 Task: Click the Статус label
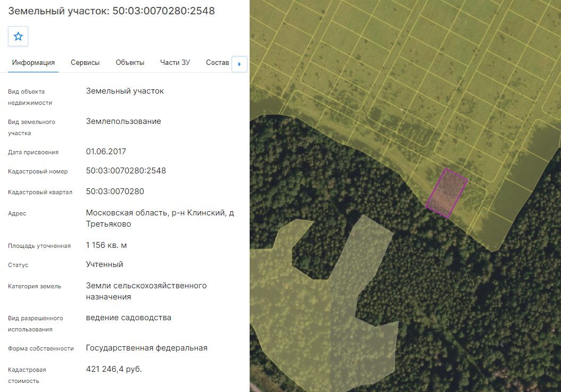point(18,265)
